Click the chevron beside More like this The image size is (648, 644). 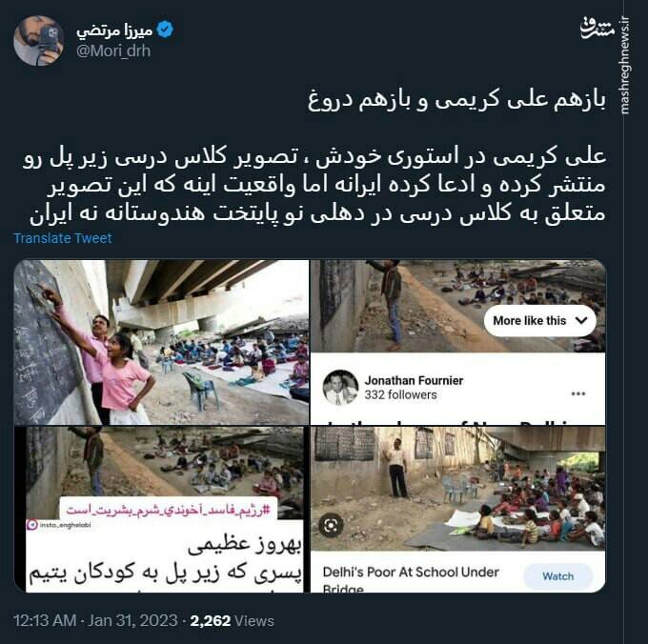(x=581, y=320)
